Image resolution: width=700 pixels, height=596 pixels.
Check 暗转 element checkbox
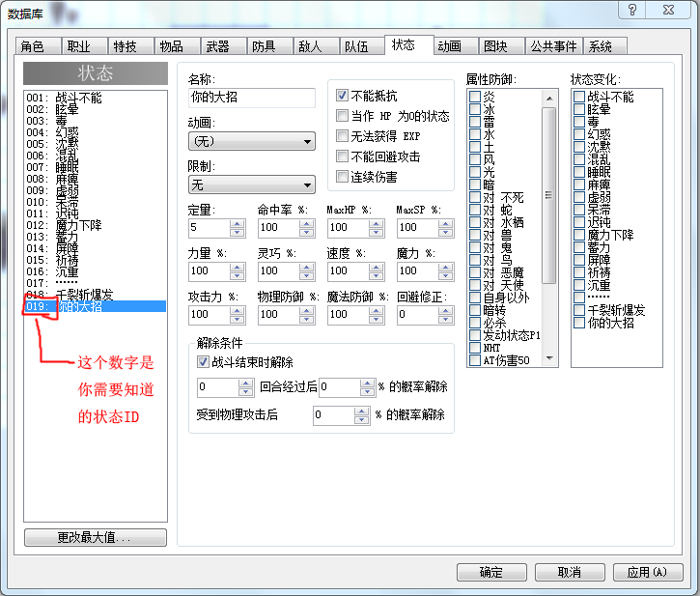pyautogui.click(x=475, y=310)
